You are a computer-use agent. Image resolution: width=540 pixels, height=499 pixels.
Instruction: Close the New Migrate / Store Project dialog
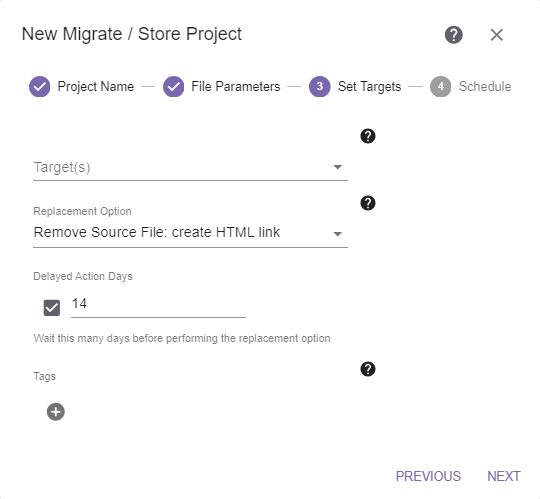(497, 35)
